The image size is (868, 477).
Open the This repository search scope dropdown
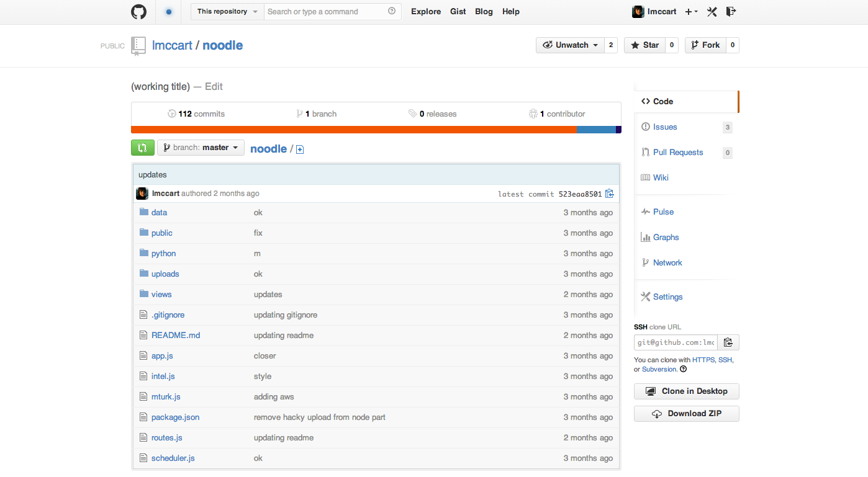click(227, 11)
